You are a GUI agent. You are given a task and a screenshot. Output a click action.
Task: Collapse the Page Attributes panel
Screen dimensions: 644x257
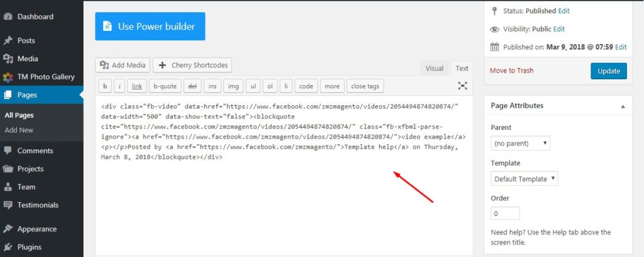click(623, 106)
